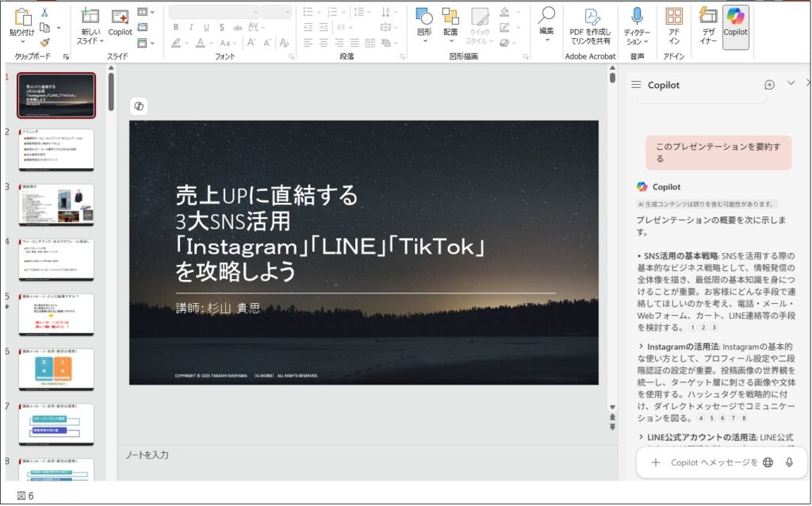Image resolution: width=812 pixels, height=506 pixels.
Task: Select slide 3 thumbnail in the panel
Action: (56, 205)
